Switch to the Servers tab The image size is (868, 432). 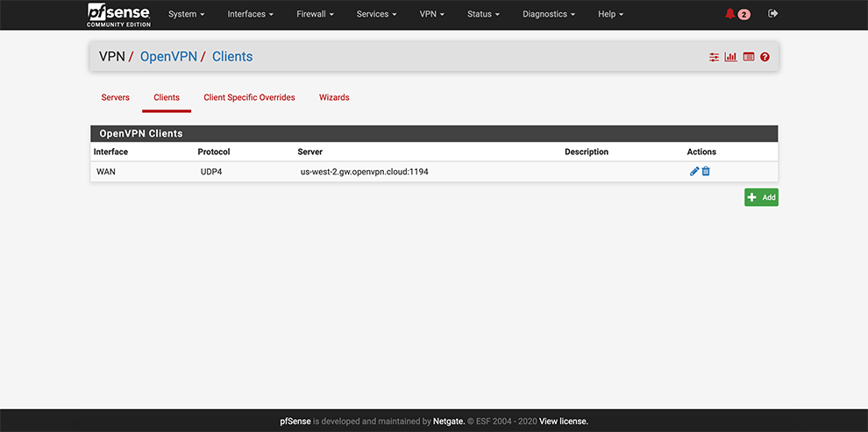[116, 97]
